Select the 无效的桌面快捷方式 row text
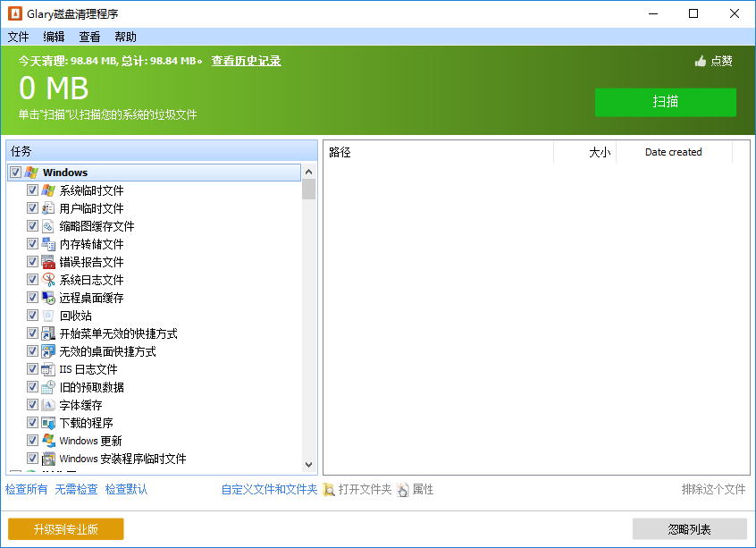This screenshot has height=548, width=756. tap(107, 351)
